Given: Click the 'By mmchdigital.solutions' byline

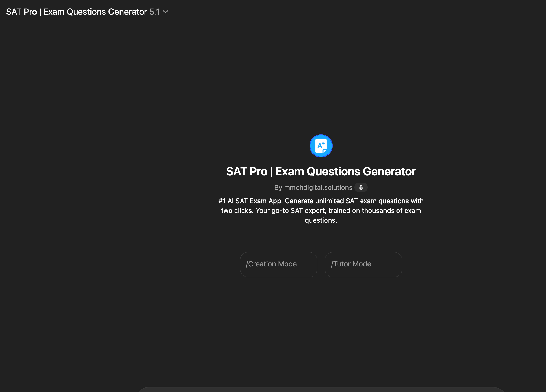Looking at the screenshot, I should pos(313,187).
